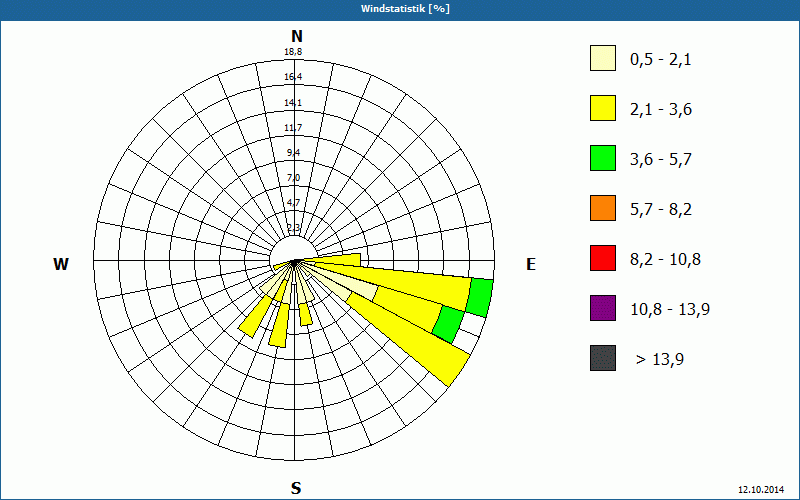Screen dimensions: 800x500
Task: Click the 2,3 radial axis value
Action: point(293,228)
